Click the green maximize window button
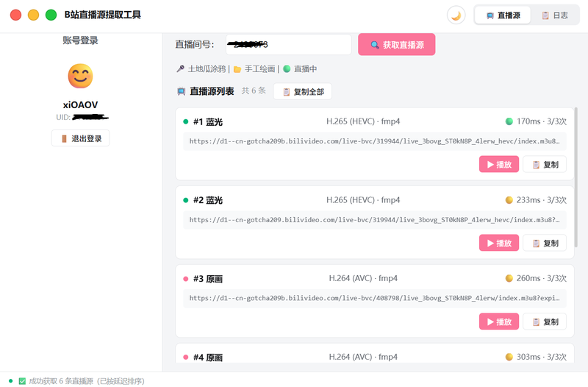The height and width of the screenshot is (387, 588). [x=51, y=15]
